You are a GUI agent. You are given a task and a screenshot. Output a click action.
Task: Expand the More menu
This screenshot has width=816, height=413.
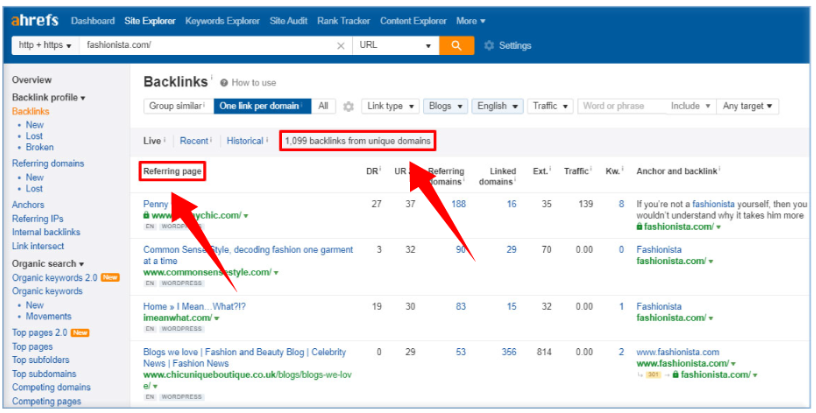click(470, 21)
